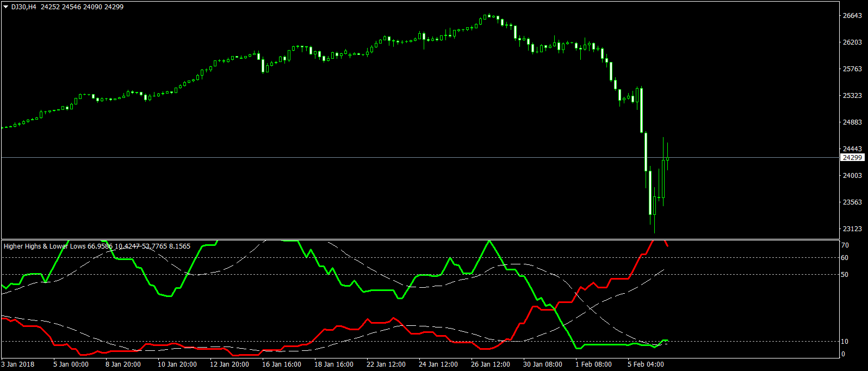Click the 3 Jan 2018 date label
Viewport: 868px width, 371px height.
[x=18, y=364]
